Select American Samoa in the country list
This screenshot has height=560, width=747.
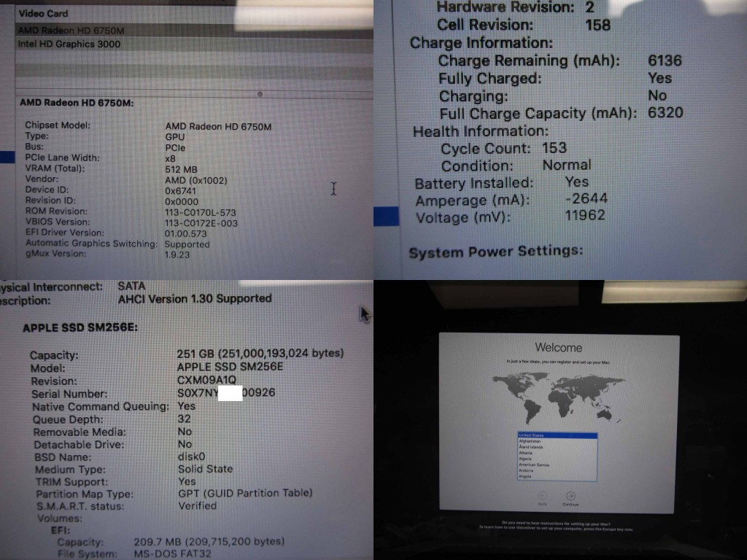[x=557, y=464]
